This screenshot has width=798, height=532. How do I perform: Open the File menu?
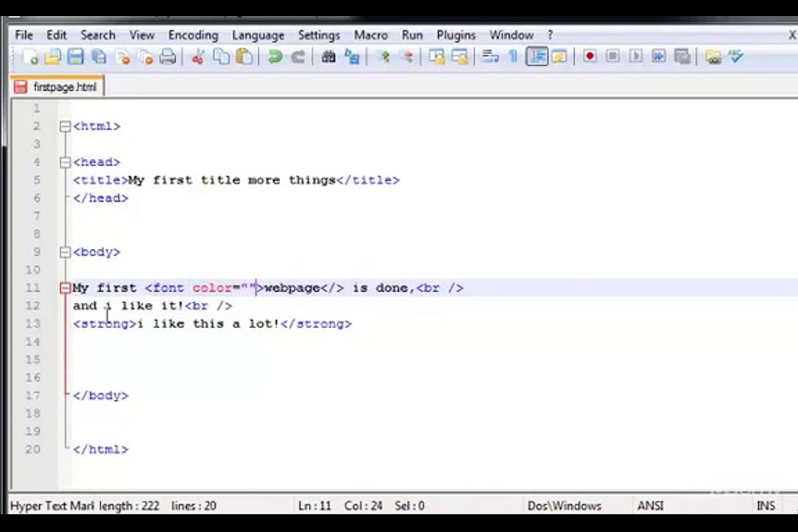point(24,35)
